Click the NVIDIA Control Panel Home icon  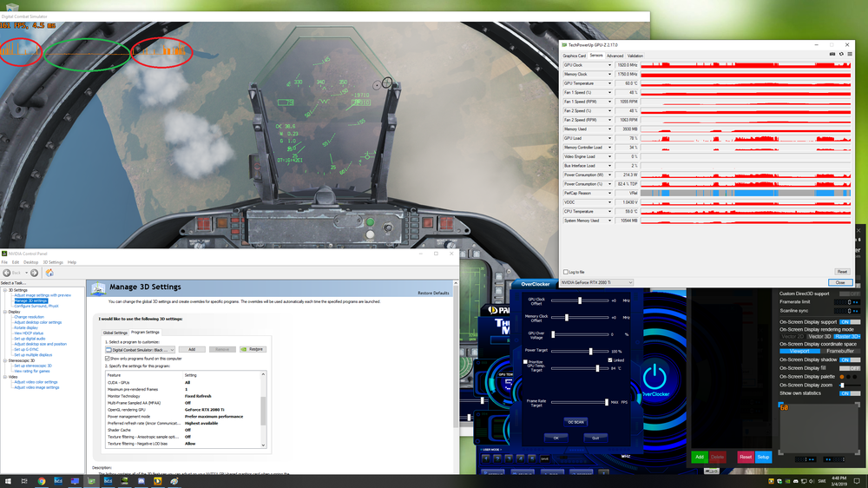[49, 273]
